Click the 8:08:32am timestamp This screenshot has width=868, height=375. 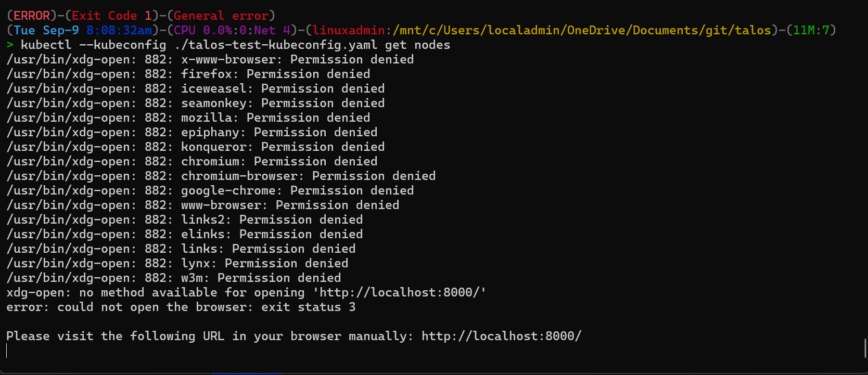pos(119,30)
